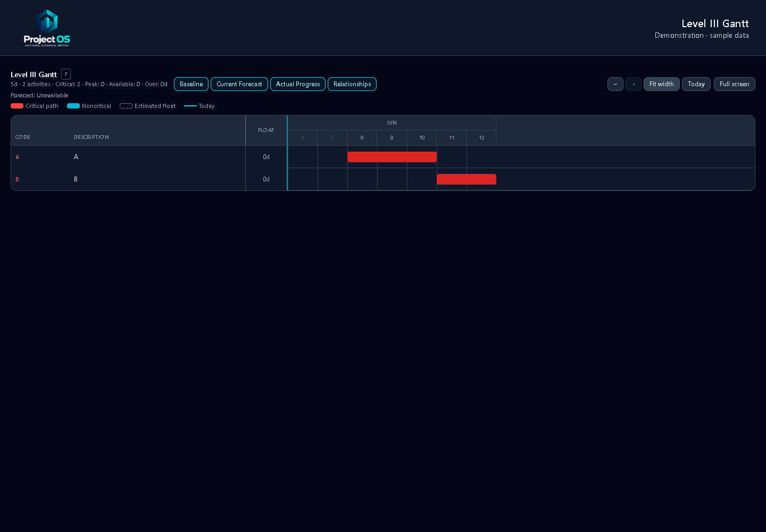Jump to Today in the chart
Screen dimensions: 766x532
pyautogui.click(x=696, y=84)
